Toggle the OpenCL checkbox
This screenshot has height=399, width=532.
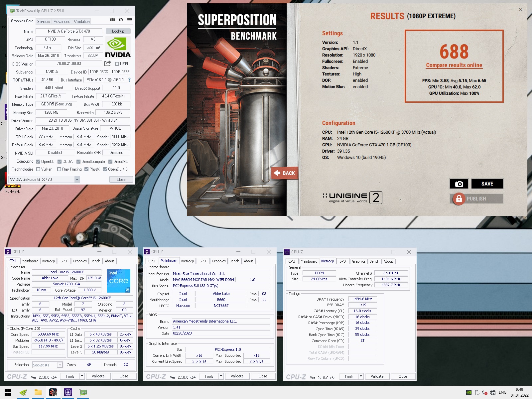coord(38,162)
